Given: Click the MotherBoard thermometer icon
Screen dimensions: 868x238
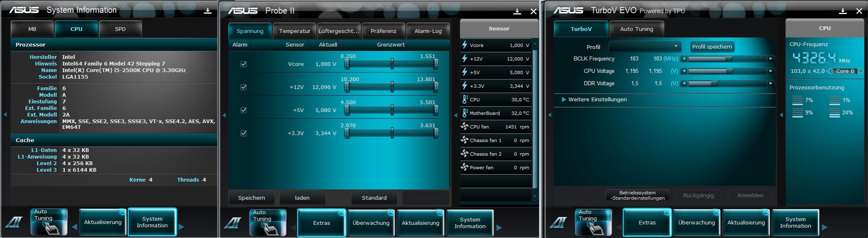Looking at the screenshot, I should click(x=465, y=113).
